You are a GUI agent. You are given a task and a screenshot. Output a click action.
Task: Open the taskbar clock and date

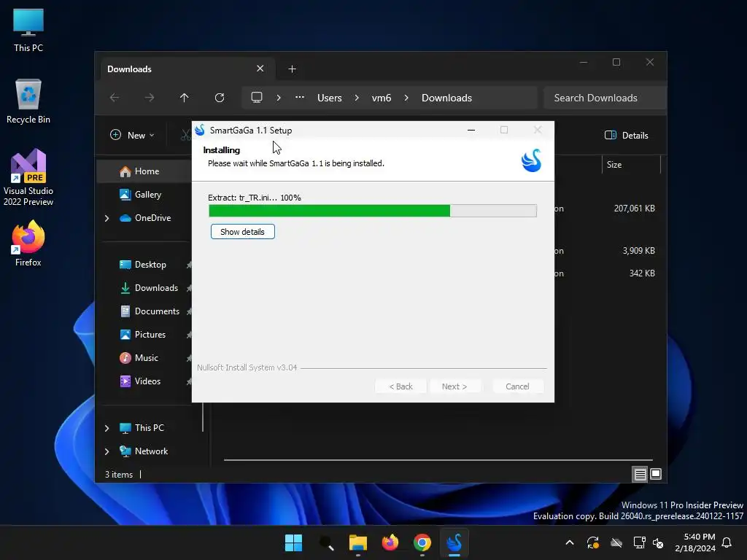pyautogui.click(x=695, y=542)
